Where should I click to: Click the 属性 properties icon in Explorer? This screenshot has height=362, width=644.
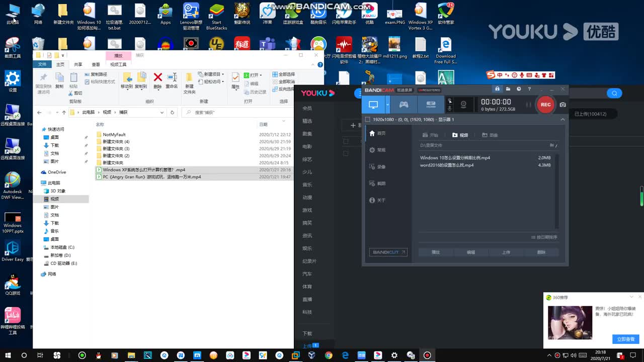[x=235, y=77]
